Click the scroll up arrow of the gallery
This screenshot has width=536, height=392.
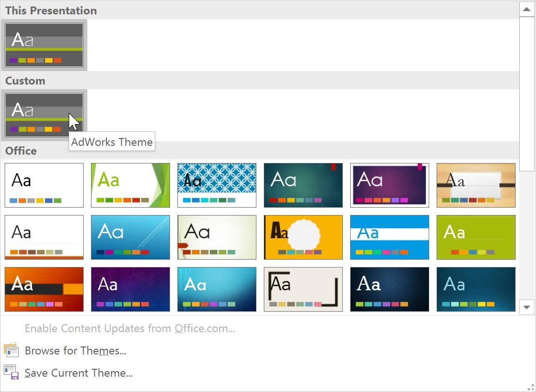click(527, 9)
